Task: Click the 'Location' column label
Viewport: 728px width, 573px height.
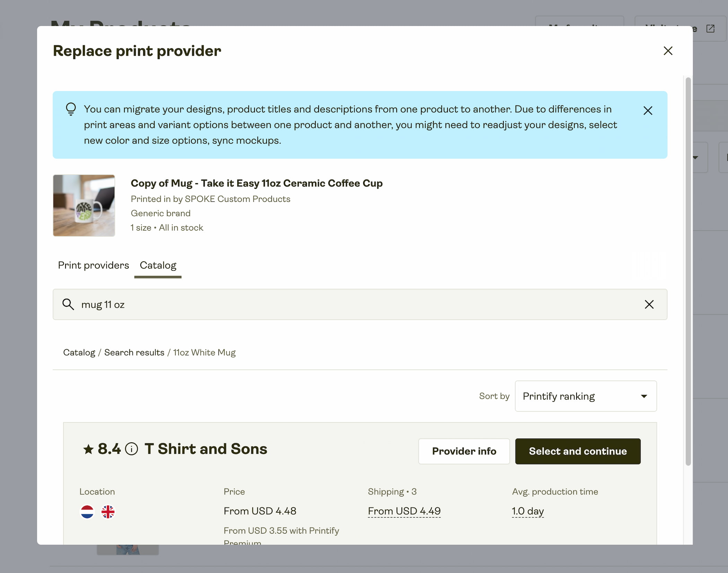Action: (x=97, y=492)
